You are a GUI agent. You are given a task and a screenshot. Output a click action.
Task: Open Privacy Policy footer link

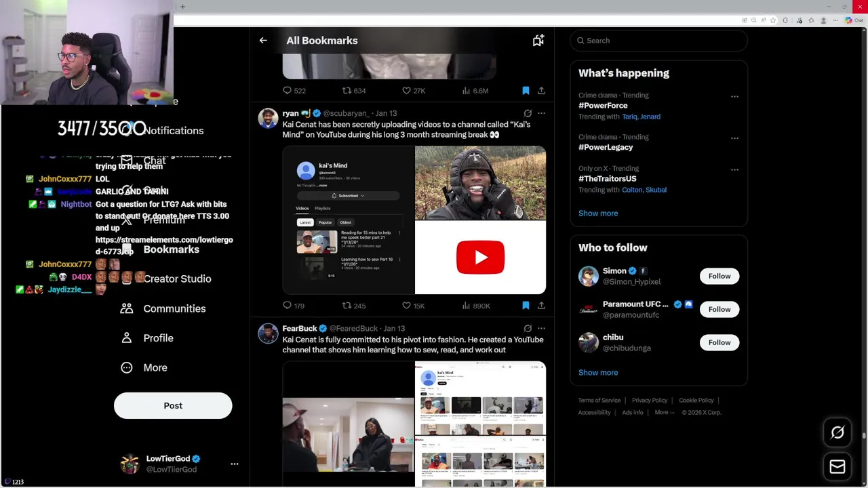pyautogui.click(x=650, y=401)
